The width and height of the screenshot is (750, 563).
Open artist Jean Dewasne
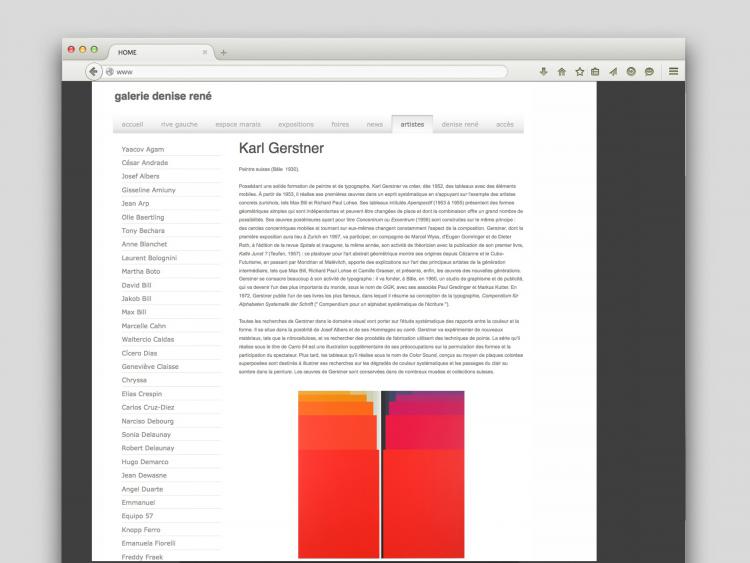tap(144, 475)
